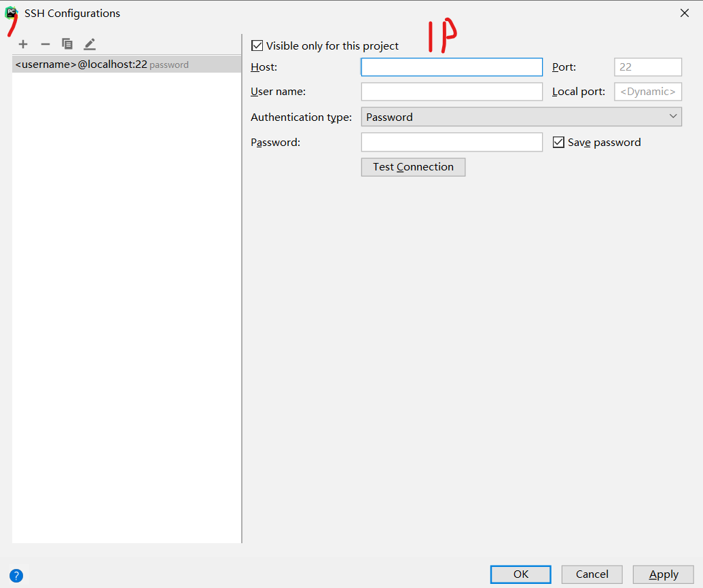Click the Authentication type: label
Image resolution: width=703 pixels, height=588 pixels.
click(302, 117)
